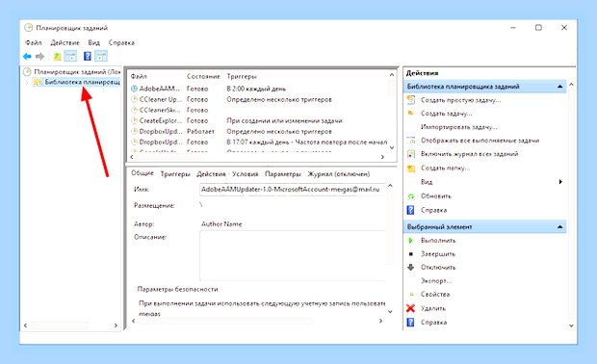Viewport: 597px width, 364px height.
Task: Click the Back arrow toolbar icon
Action: 27,57
